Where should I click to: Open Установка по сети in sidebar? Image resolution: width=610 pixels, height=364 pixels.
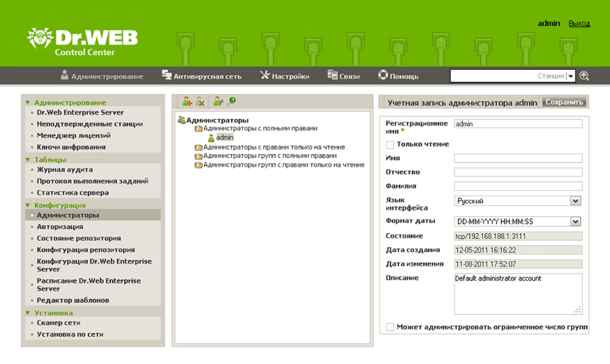pos(70,334)
